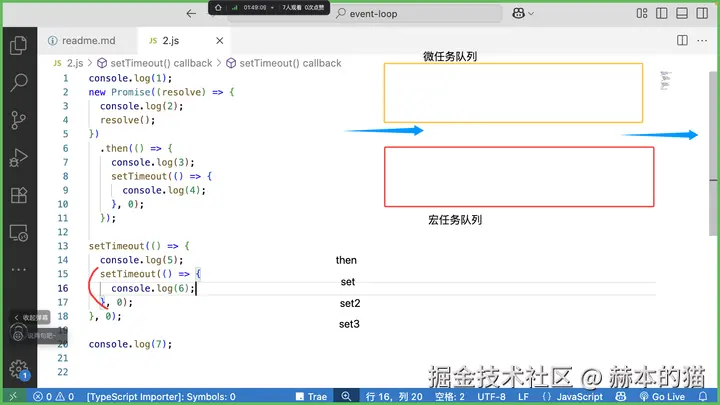720x405 pixels.
Task: Click the console.log(3) code line
Action: pyautogui.click(x=153, y=163)
